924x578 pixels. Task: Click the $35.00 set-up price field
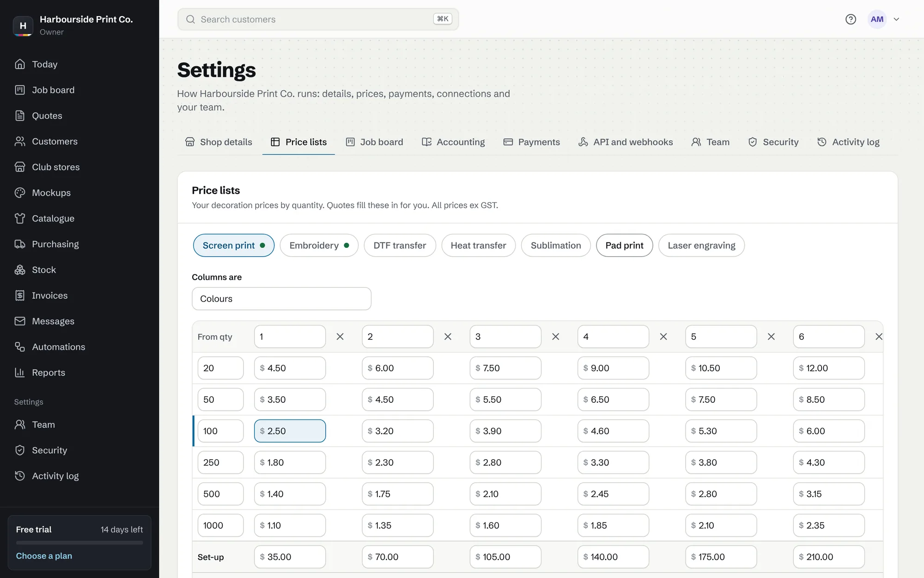[x=290, y=557]
